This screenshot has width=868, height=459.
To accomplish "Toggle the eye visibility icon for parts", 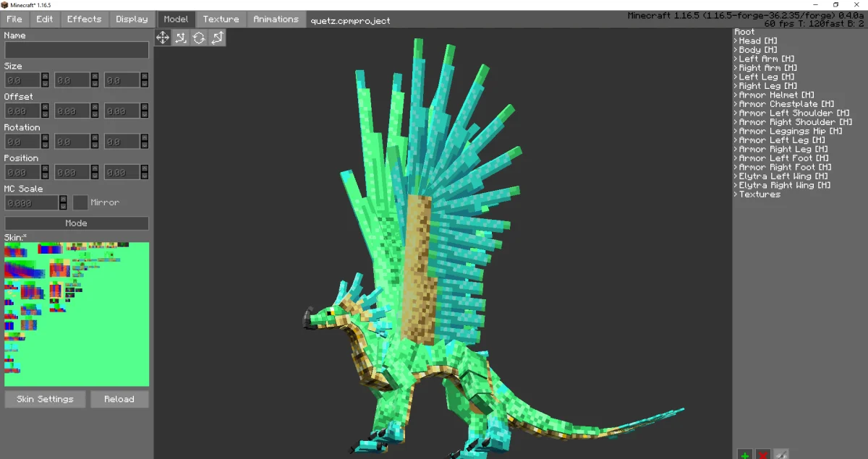I will [780, 454].
